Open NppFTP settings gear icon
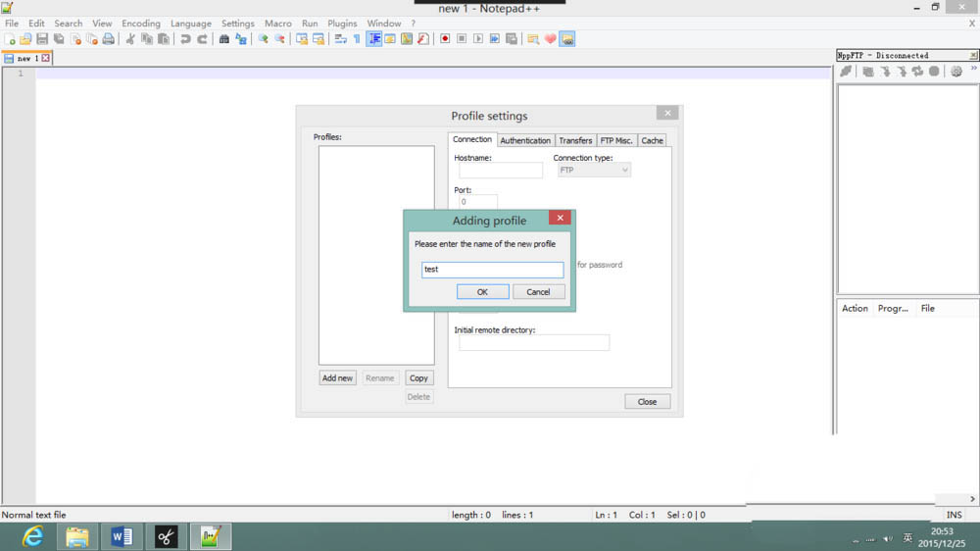The width and height of the screenshot is (980, 551). tap(956, 72)
